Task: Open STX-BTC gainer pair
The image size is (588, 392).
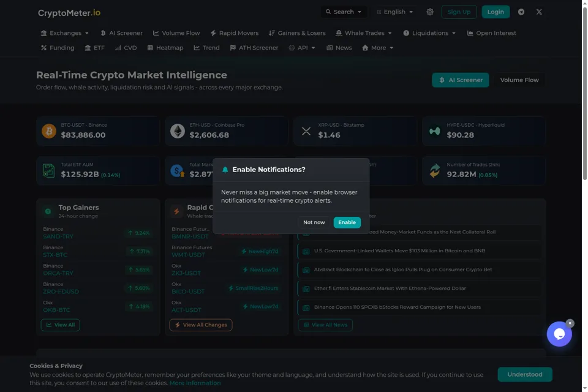Action: (55, 255)
